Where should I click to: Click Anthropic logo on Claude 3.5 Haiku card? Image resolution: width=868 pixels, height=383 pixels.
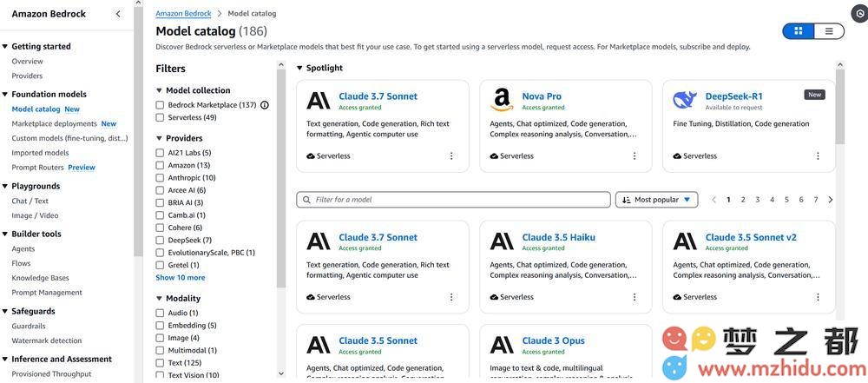click(x=502, y=241)
